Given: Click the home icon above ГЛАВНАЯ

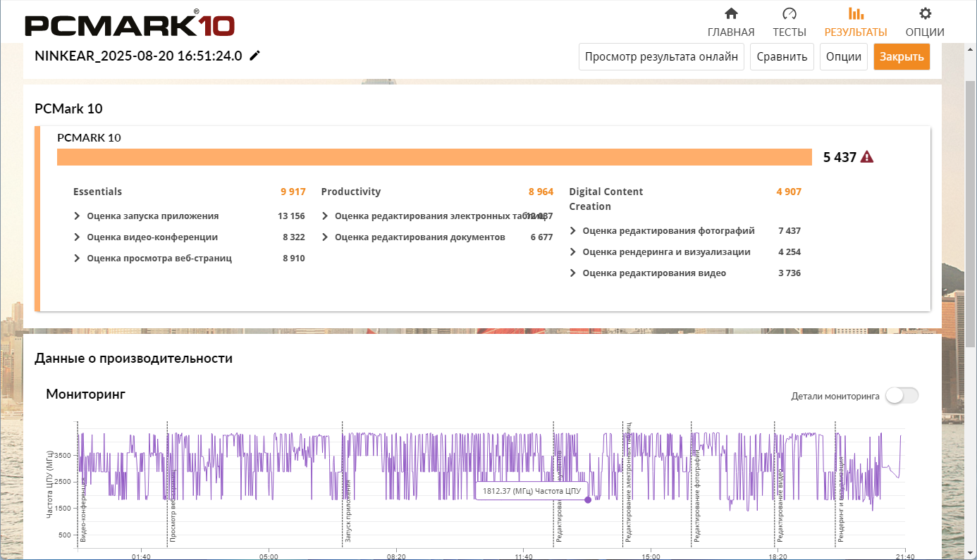Looking at the screenshot, I should click(x=731, y=13).
